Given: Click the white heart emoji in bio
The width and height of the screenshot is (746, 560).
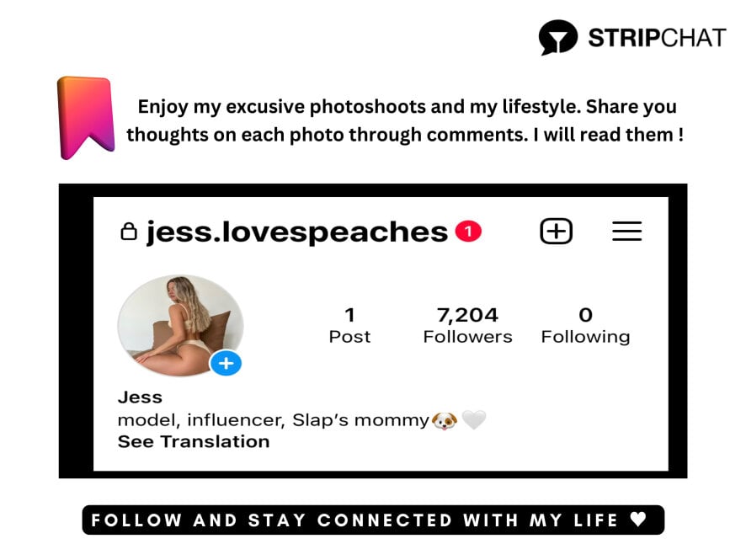Looking at the screenshot, I should (x=474, y=420).
